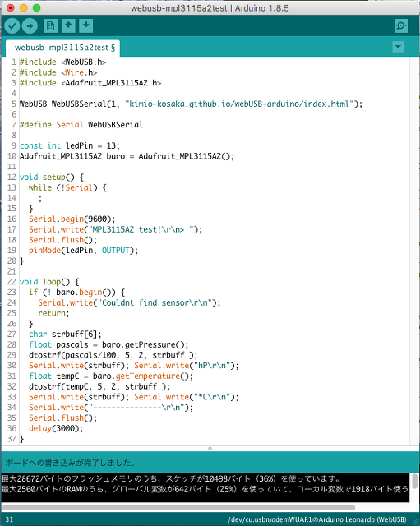This screenshot has height=526, width=420.
Task: Expand the tab options dropdown arrow
Action: point(398,47)
